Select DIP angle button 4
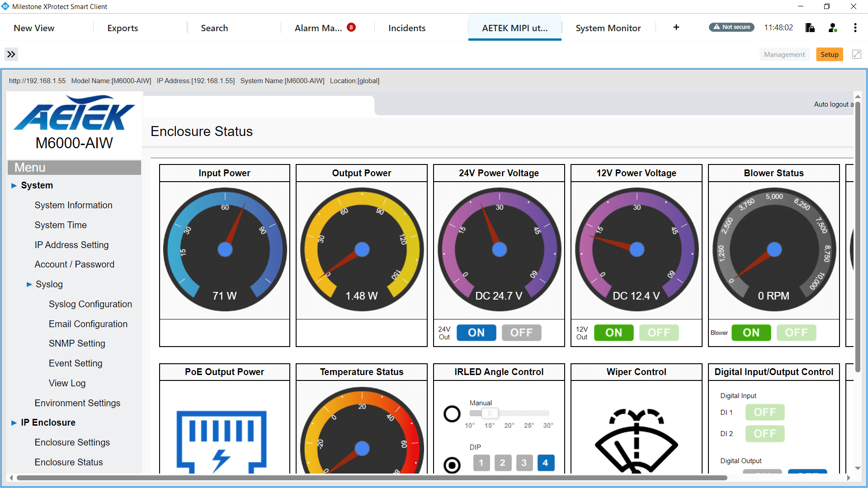The height and width of the screenshot is (488, 868). point(546,463)
